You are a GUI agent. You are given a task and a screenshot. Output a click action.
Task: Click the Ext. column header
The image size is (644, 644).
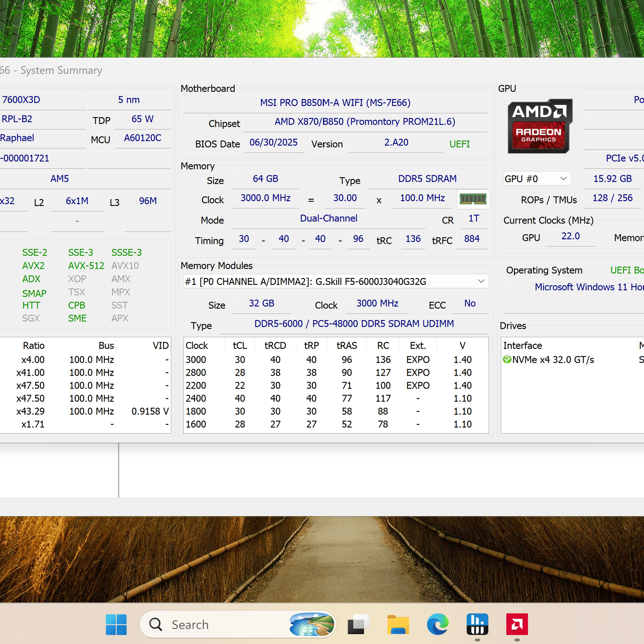(x=418, y=345)
